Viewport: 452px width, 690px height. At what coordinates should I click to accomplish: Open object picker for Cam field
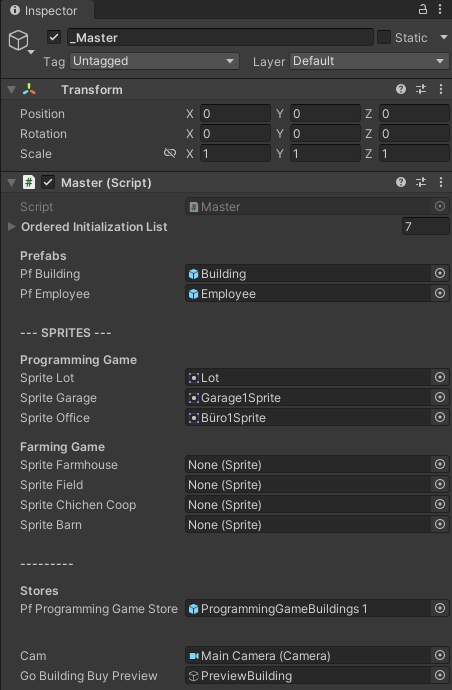click(x=440, y=655)
